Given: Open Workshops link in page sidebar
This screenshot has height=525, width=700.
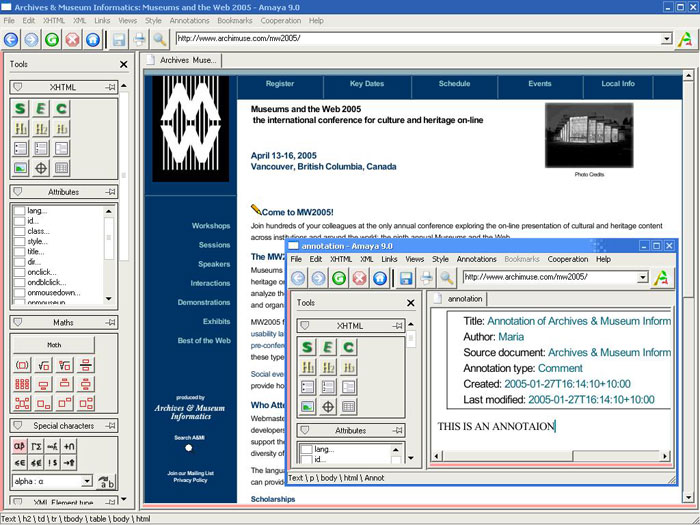Looking at the screenshot, I should (211, 226).
